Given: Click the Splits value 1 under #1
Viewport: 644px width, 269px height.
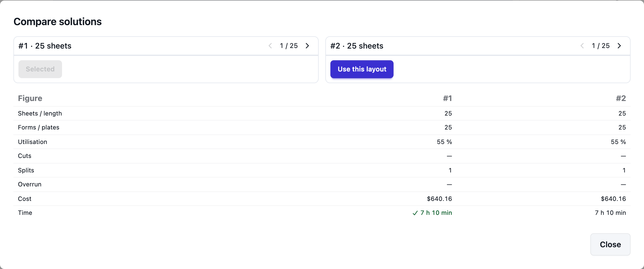Looking at the screenshot, I should click(450, 170).
